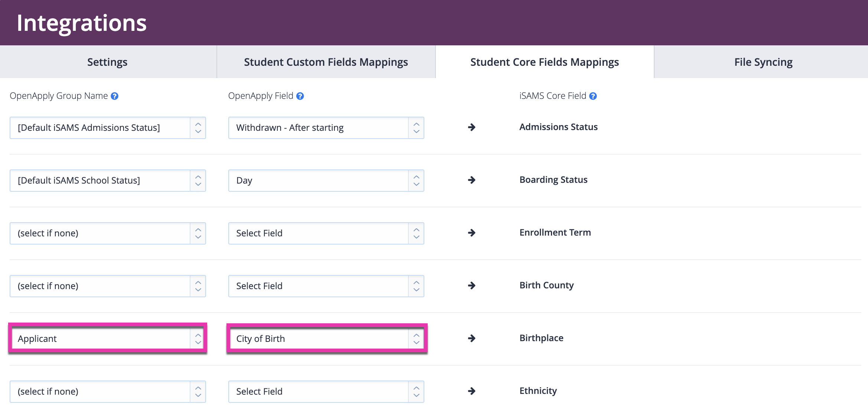Click arrow icon pointing to Admissions Status
This screenshot has width=868, height=411.
click(471, 127)
